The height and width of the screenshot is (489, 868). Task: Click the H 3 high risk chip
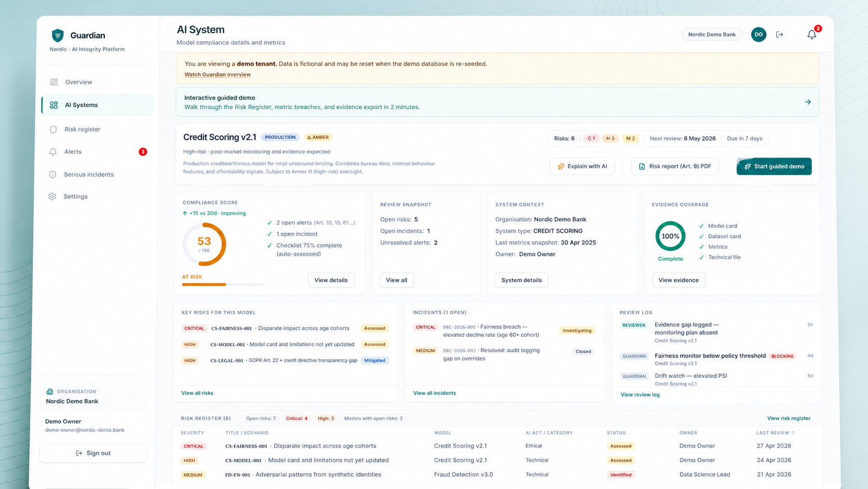click(611, 138)
